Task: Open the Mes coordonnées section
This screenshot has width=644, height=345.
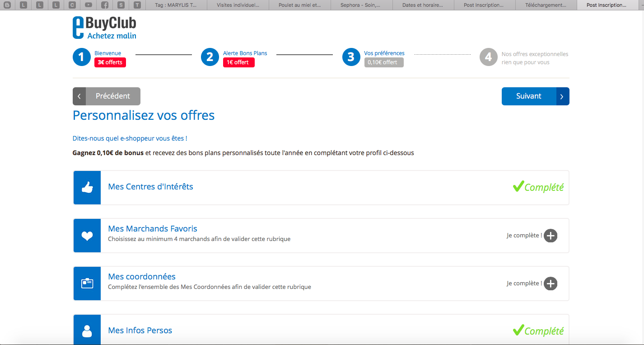Action: 142,276
